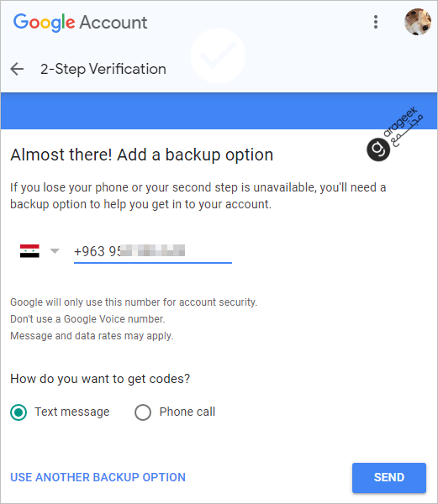
Task: Click the How do you want to get codes text
Action: [x=100, y=379]
